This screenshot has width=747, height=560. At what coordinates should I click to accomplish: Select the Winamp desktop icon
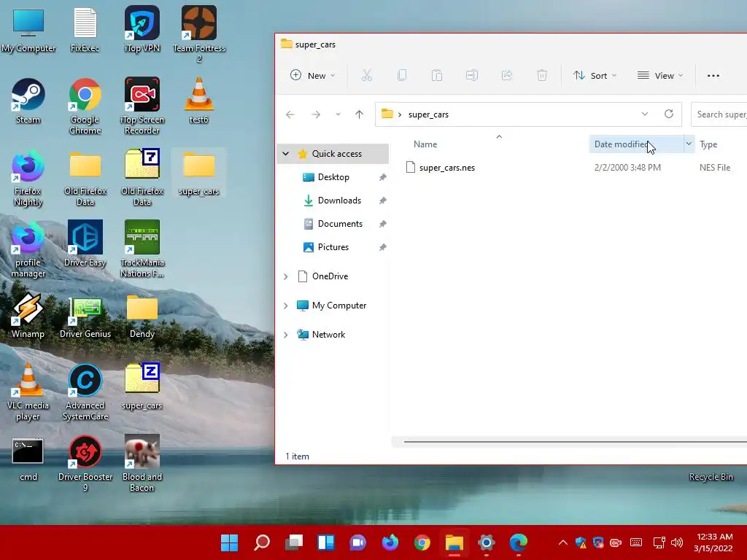coord(28,315)
